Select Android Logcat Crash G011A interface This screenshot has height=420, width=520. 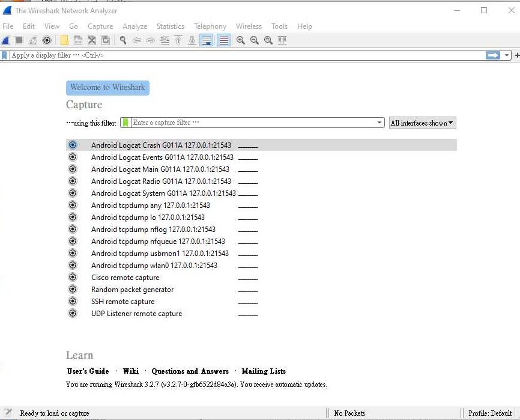click(x=261, y=145)
